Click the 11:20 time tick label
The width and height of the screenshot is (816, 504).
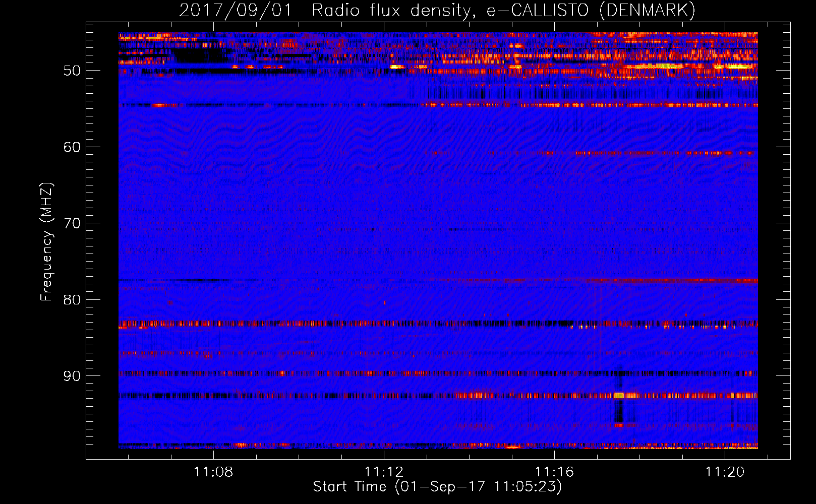[725, 472]
